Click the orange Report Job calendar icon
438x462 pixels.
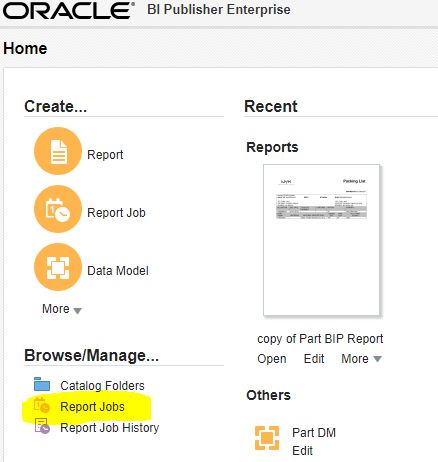[x=58, y=209]
